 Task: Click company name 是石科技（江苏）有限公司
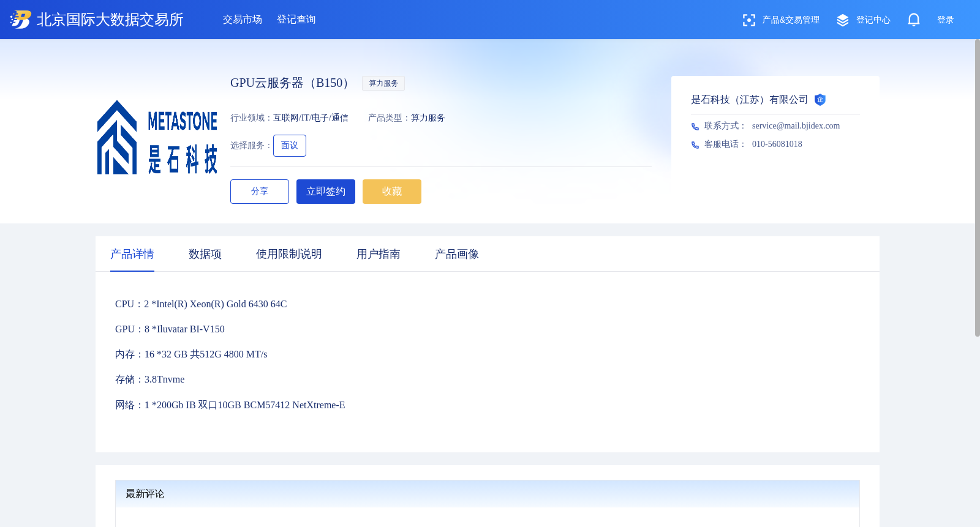coord(750,100)
